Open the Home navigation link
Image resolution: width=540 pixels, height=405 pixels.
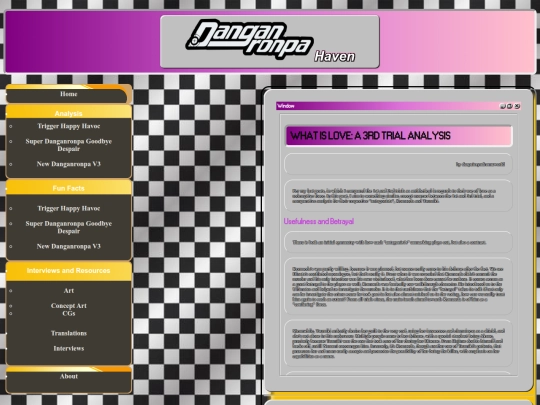pyautogui.click(x=69, y=94)
